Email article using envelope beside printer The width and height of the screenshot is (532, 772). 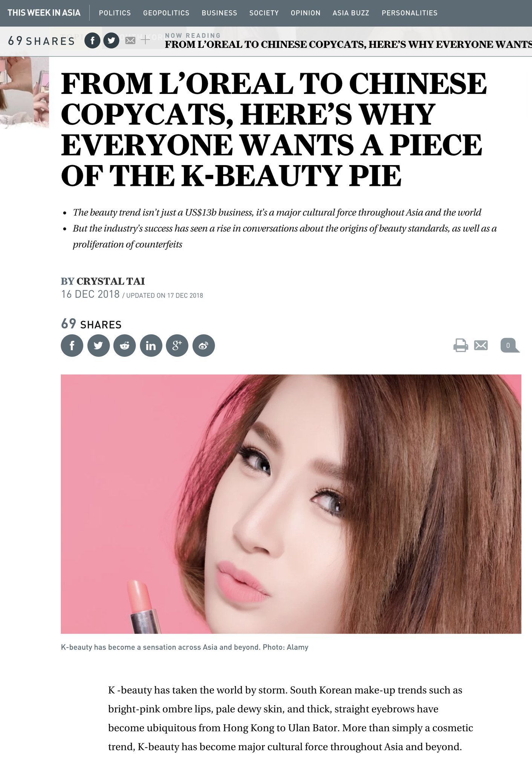(481, 345)
